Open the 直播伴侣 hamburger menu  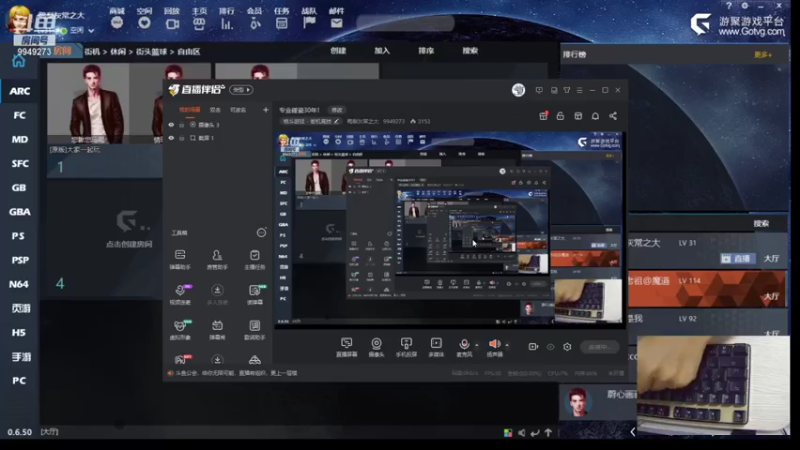(x=579, y=90)
